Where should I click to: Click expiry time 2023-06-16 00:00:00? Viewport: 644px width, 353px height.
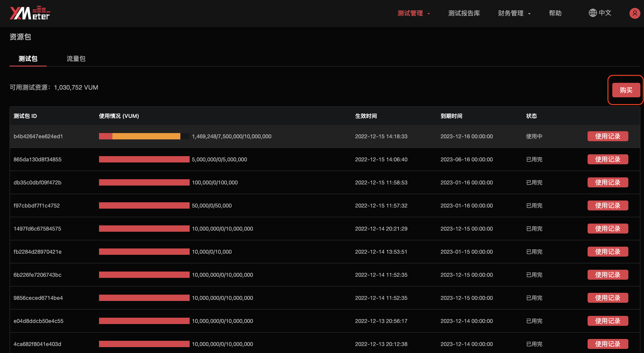[467, 159]
